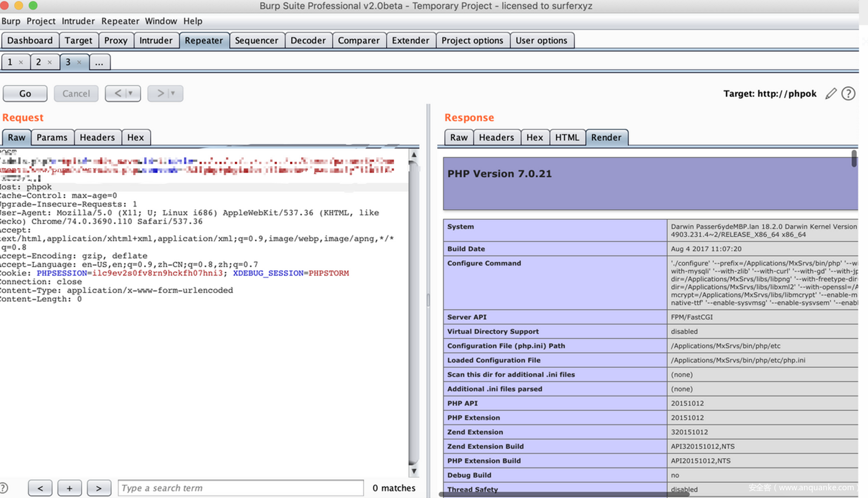This screenshot has height=498, width=868.
Task: Click the Build Date value Aug 4 2017
Action: (706, 249)
